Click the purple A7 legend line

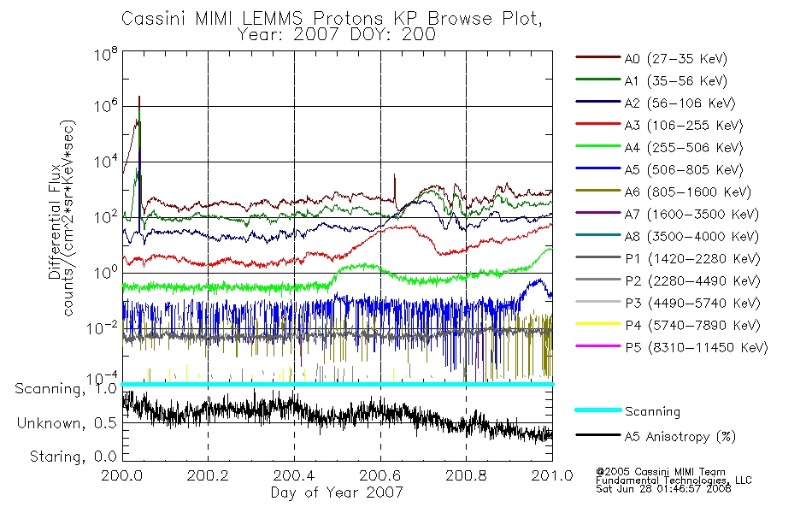[x=597, y=212]
